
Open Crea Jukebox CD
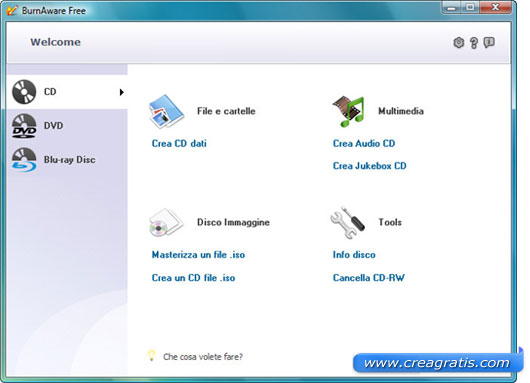click(369, 166)
